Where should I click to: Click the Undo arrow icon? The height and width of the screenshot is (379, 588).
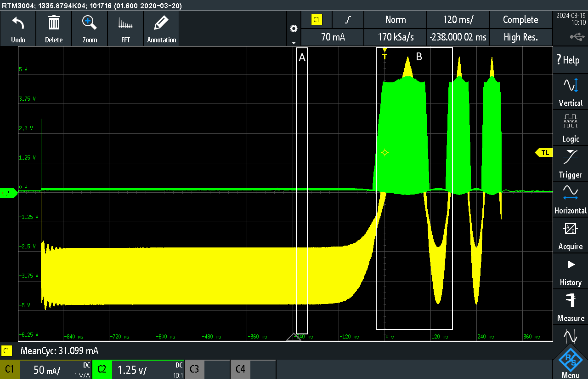18,22
